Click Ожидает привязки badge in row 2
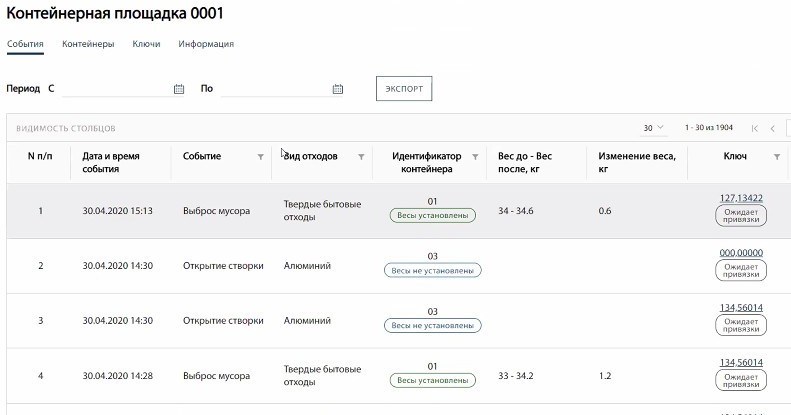 (741, 270)
